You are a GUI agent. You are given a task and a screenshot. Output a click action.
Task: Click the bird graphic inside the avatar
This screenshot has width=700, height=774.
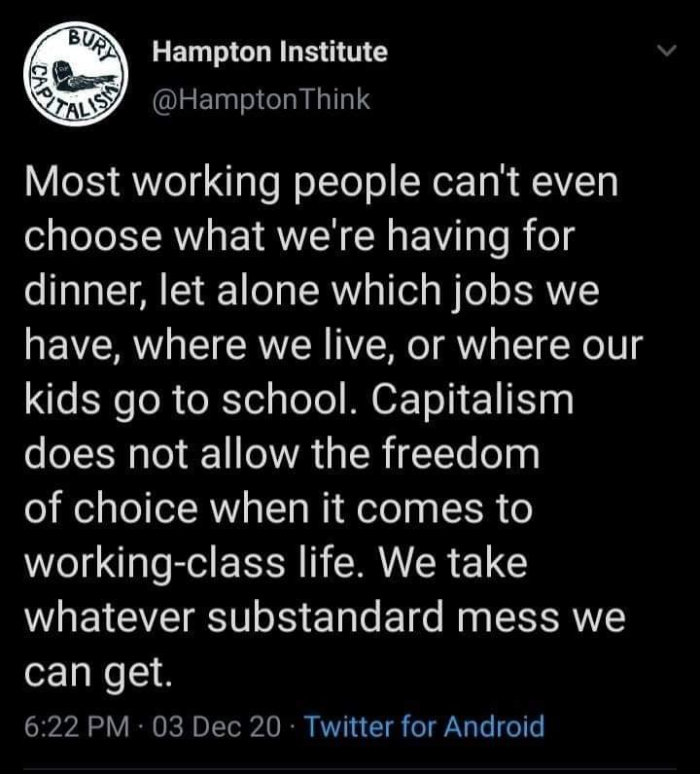click(66, 75)
